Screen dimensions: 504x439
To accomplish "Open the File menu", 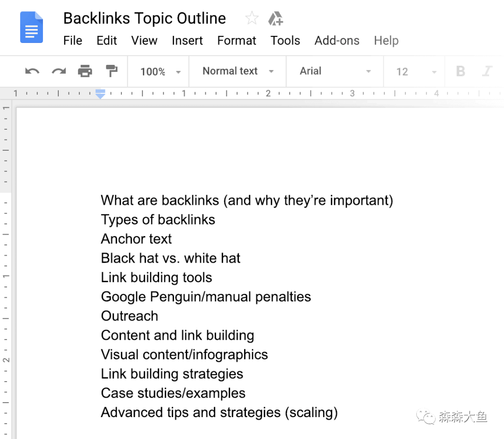I will click(x=72, y=41).
